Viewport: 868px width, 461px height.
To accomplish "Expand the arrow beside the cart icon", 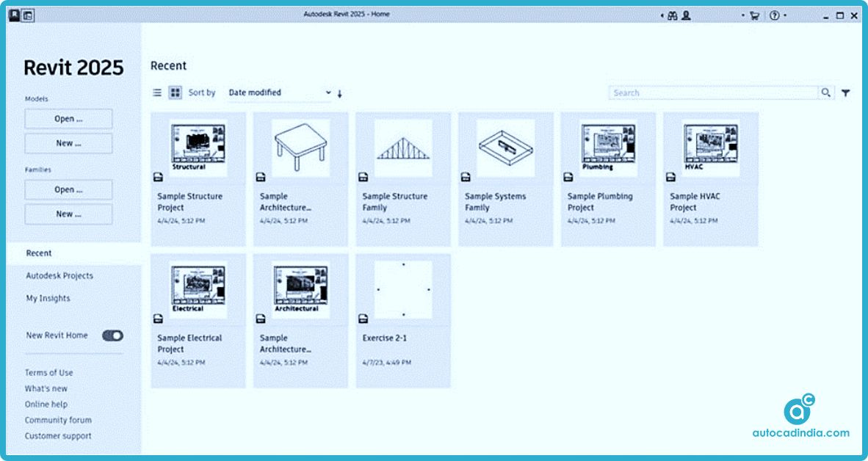I will [x=743, y=15].
